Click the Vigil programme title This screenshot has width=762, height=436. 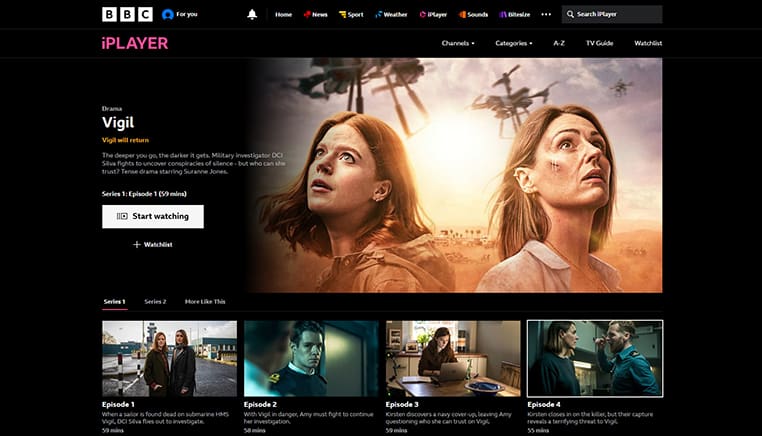tap(118, 122)
